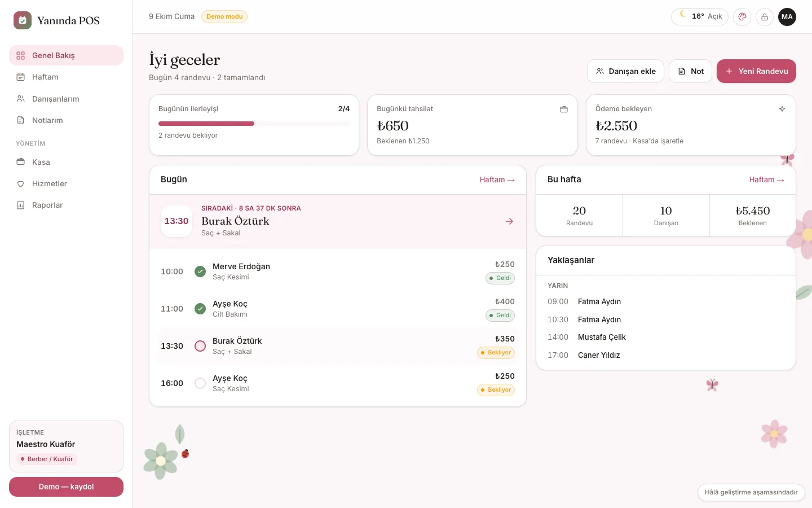Follow the Haftam link in the Bu hafta panel

tap(766, 179)
